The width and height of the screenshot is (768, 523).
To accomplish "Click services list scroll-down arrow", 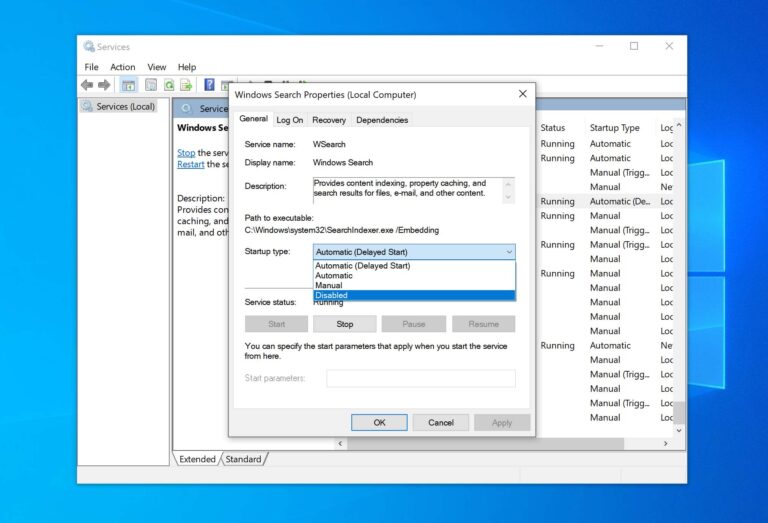I will coord(679,431).
